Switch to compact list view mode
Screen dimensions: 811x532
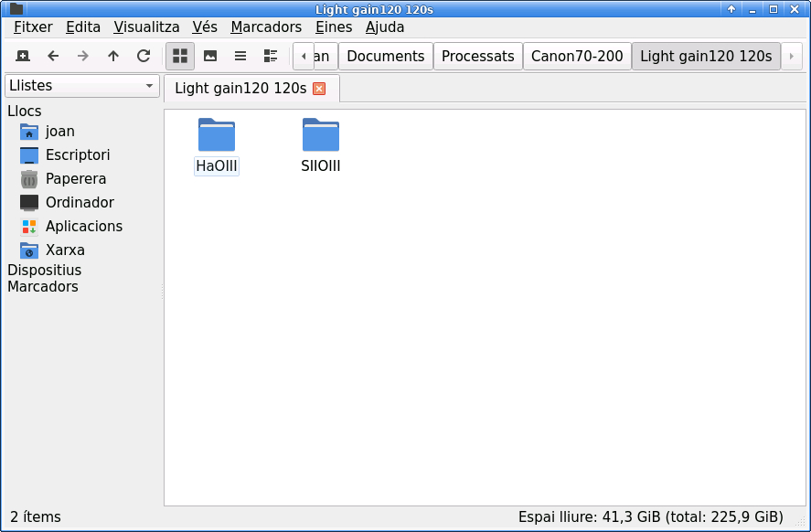[x=240, y=56]
